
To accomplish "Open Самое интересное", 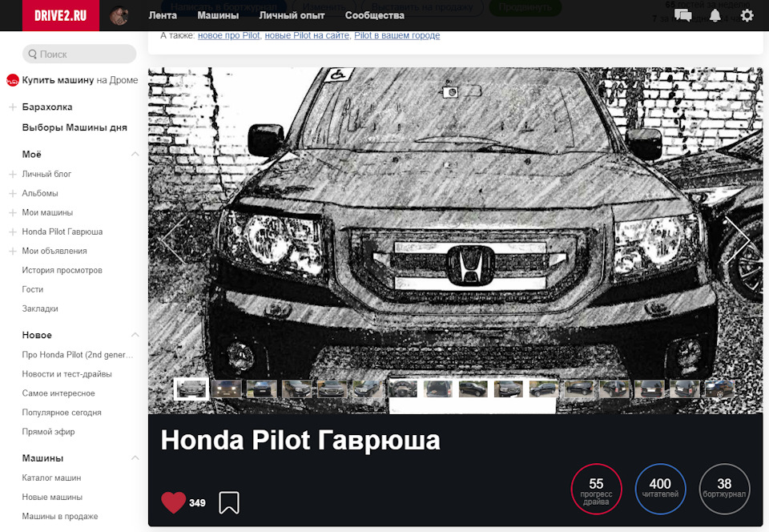I will (58, 393).
